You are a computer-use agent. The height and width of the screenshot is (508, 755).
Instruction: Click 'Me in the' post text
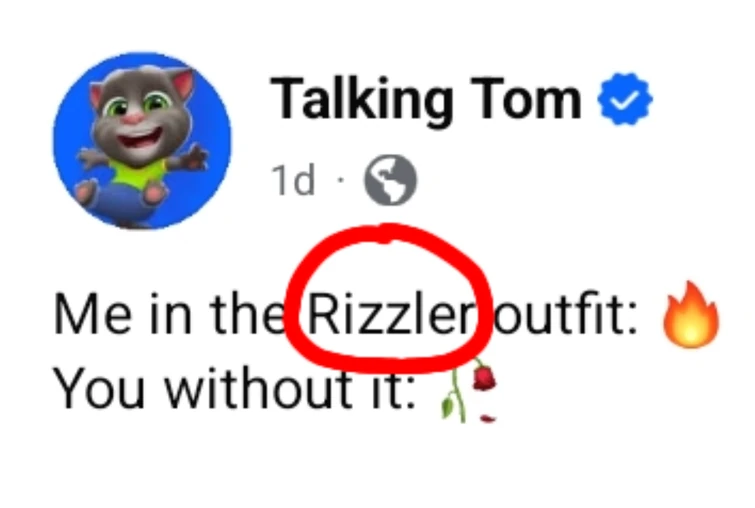click(165, 319)
